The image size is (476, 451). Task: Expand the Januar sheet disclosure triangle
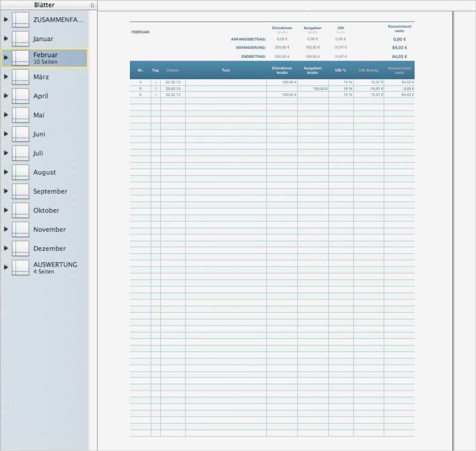point(6,38)
